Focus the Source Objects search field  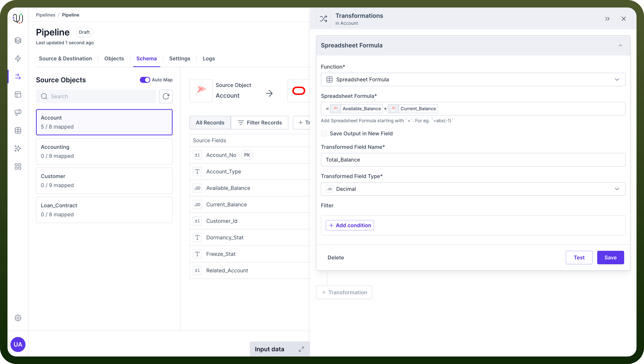coord(96,96)
